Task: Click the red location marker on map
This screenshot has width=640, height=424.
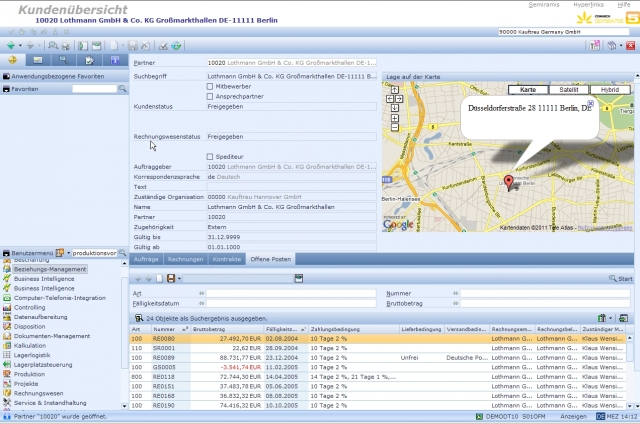Action: pos(508,182)
